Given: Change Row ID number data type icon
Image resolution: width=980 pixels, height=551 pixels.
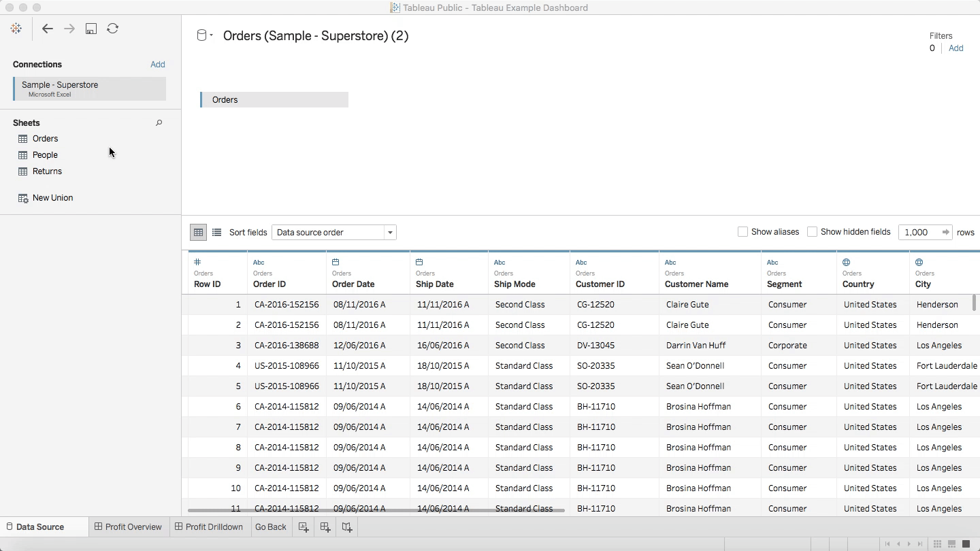Looking at the screenshot, I should [x=197, y=262].
